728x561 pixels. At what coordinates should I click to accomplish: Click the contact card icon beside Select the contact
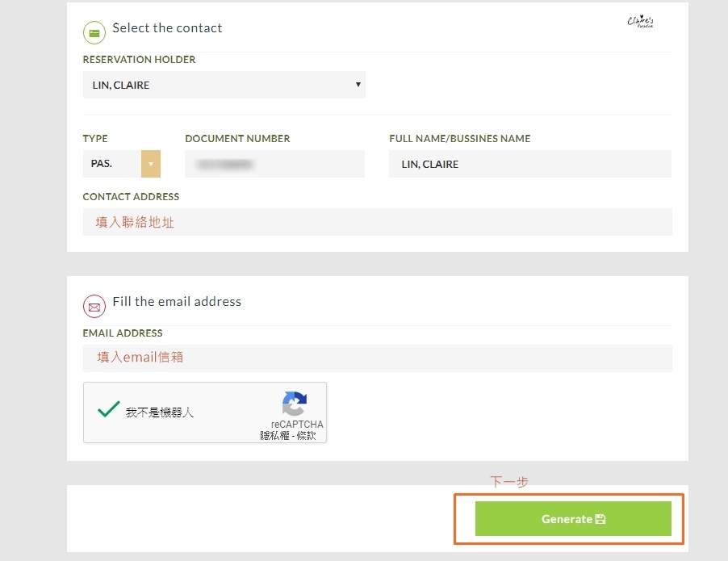(x=94, y=33)
